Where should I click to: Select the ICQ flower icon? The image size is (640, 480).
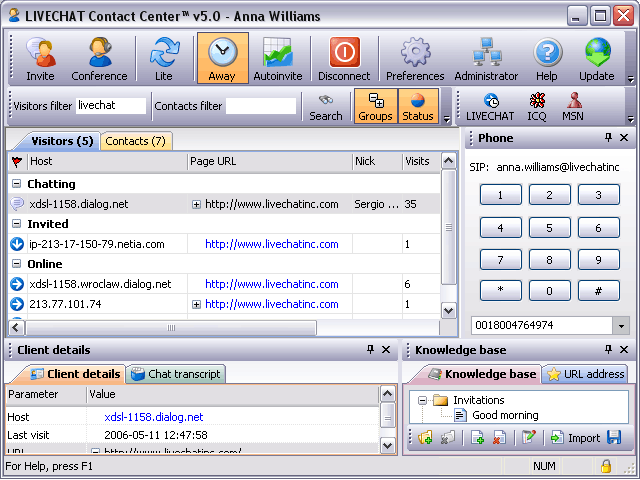coord(537,107)
